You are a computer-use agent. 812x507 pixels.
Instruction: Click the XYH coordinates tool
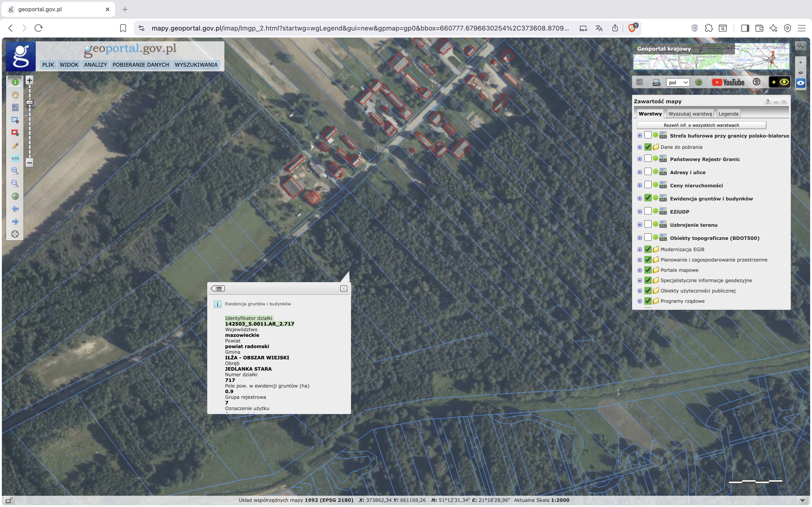pyautogui.click(x=15, y=158)
